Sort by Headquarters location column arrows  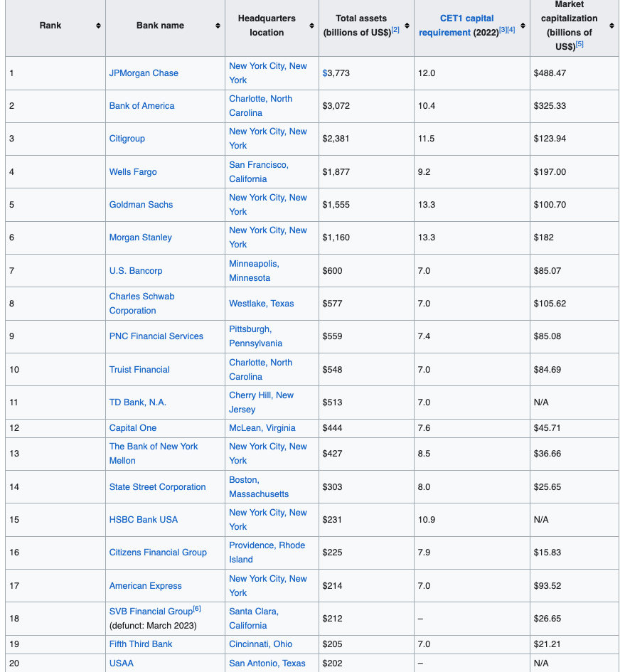click(311, 26)
